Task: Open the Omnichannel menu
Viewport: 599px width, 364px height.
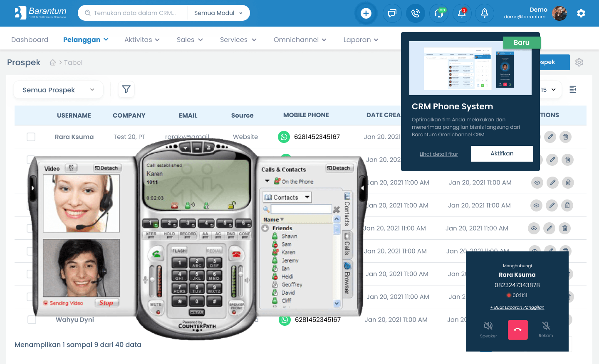Action: coord(300,39)
